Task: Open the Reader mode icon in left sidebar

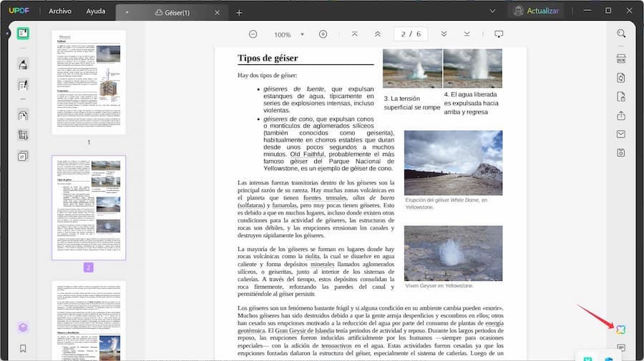Action: tap(23, 33)
